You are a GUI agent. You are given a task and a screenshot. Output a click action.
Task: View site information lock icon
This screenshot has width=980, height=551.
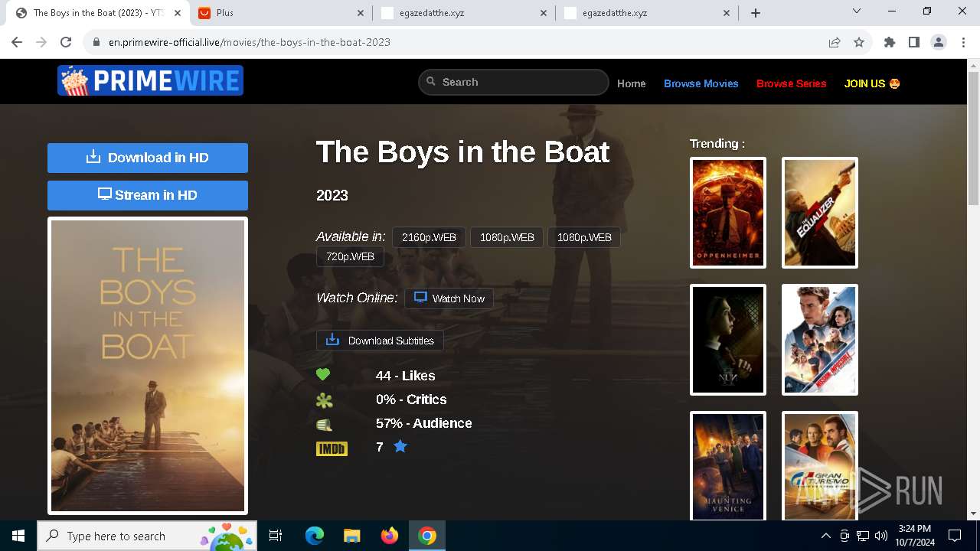pyautogui.click(x=96, y=42)
